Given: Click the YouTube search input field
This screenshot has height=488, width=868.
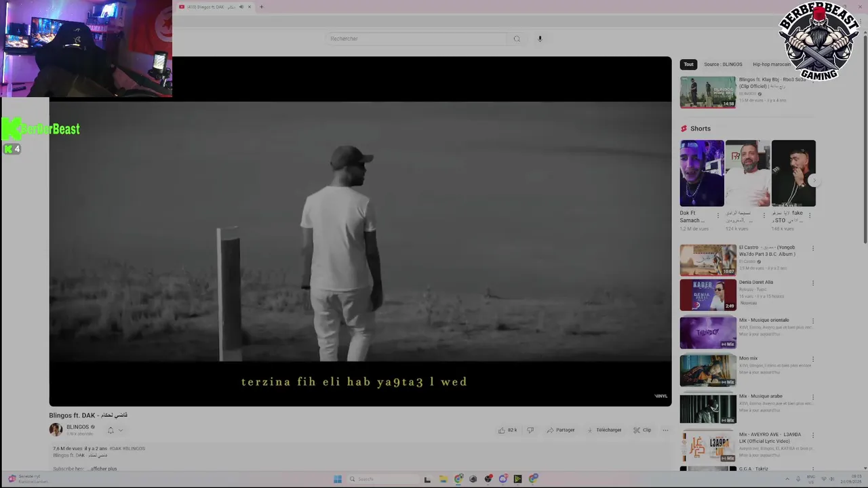Looking at the screenshot, I should (x=416, y=39).
